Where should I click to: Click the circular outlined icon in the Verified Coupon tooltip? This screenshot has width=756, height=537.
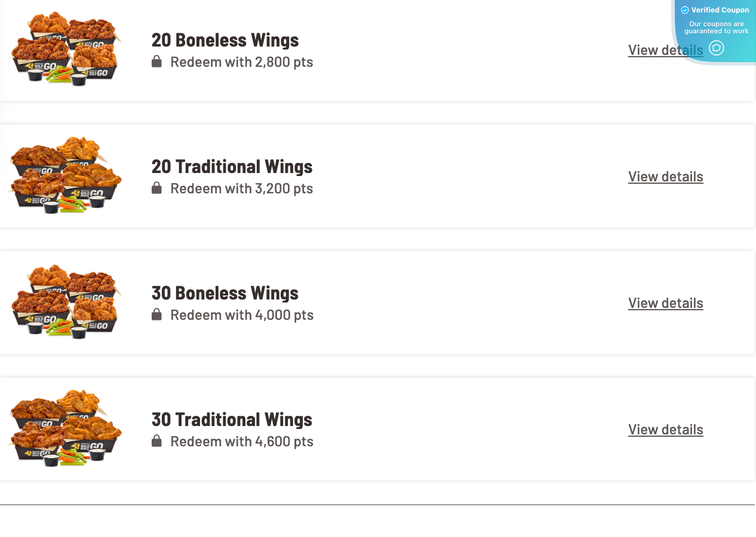(x=716, y=48)
